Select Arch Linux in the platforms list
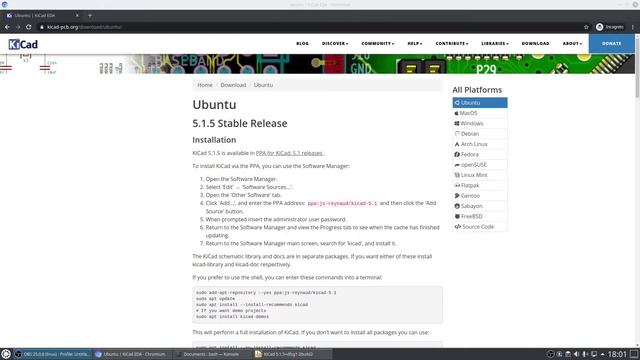Image resolution: width=640 pixels, height=360 pixels. (480, 144)
